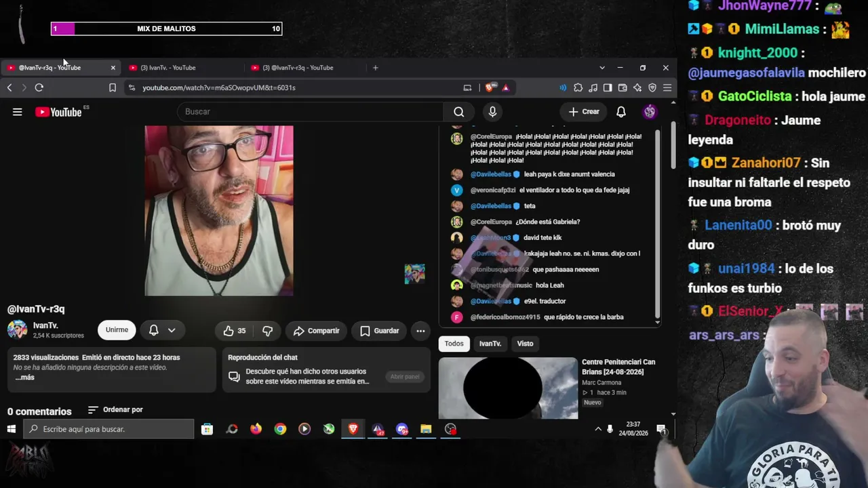Expand the tab list chevron in browser

[602, 68]
